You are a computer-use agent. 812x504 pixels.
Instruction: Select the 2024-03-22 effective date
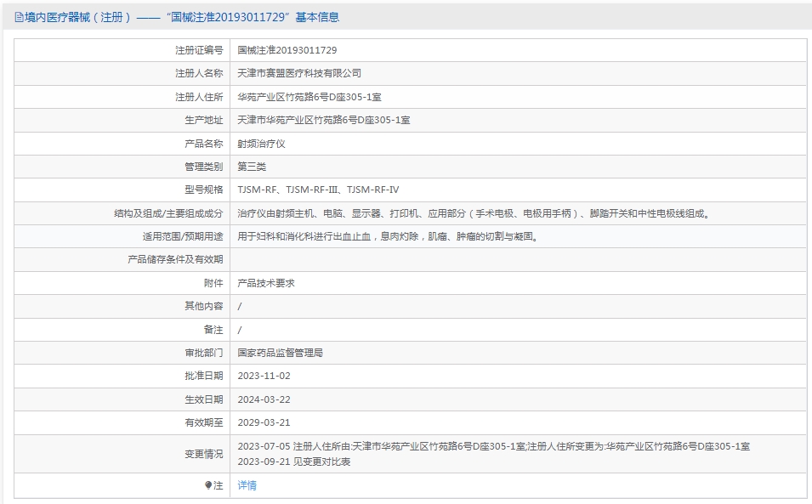click(x=264, y=399)
